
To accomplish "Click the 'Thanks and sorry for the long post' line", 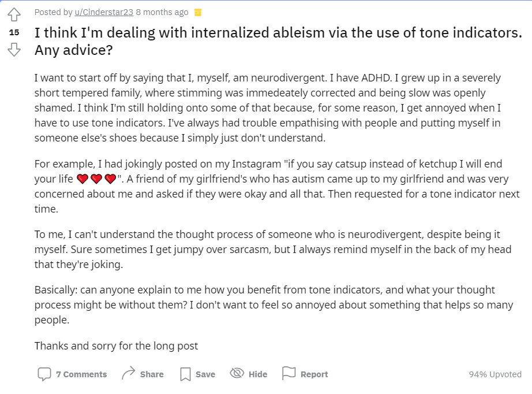I will [116, 346].
